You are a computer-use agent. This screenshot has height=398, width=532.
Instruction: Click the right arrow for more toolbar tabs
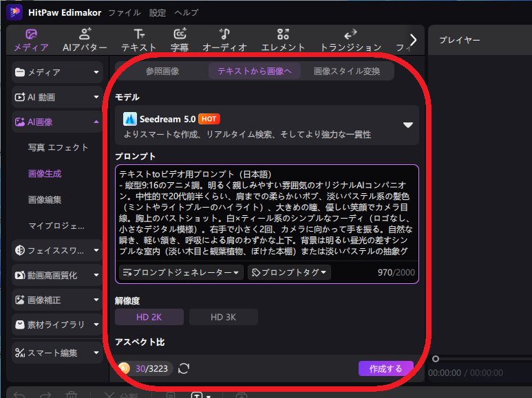(x=413, y=40)
